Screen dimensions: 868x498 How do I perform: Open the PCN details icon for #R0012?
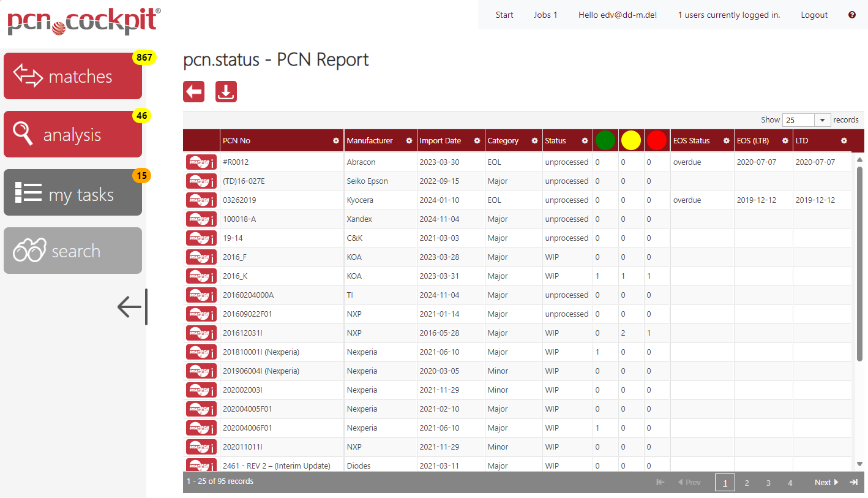(201, 161)
